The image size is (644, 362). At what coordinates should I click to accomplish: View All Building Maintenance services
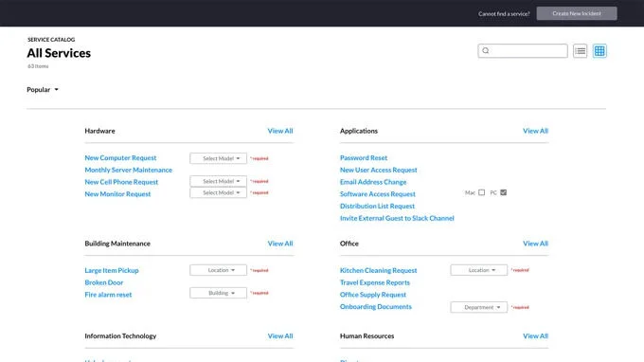click(280, 244)
